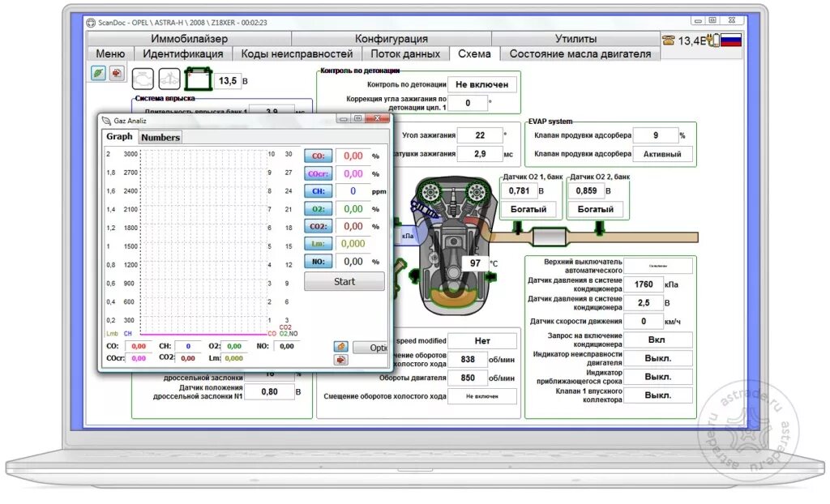Click the orange save icon in Gaz Analiz

coord(341,346)
